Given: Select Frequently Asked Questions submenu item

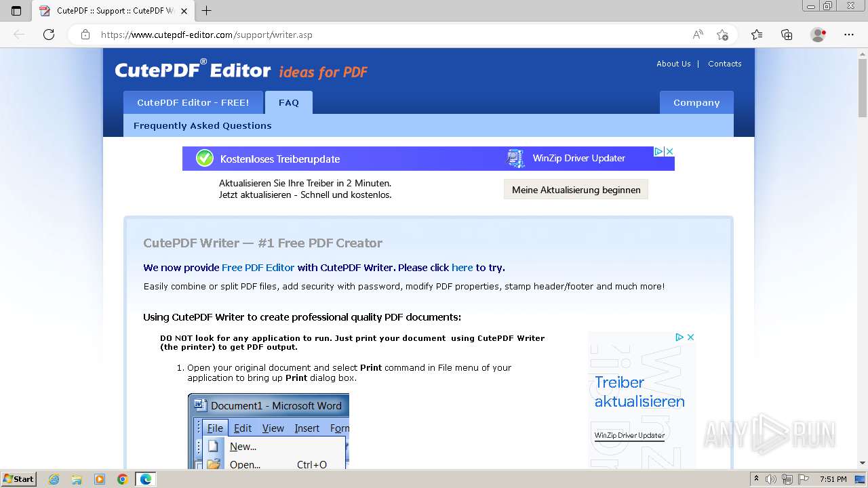Looking at the screenshot, I should 202,125.
